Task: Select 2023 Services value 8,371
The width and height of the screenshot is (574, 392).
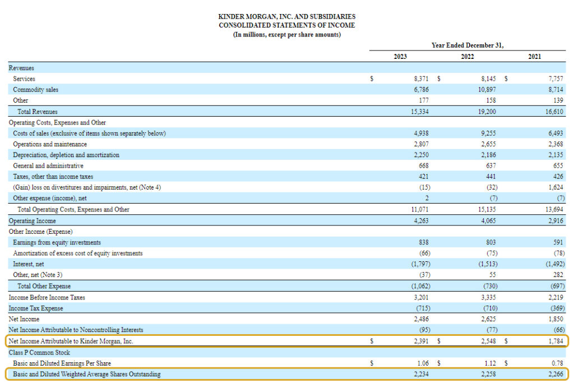Action: coord(421,79)
